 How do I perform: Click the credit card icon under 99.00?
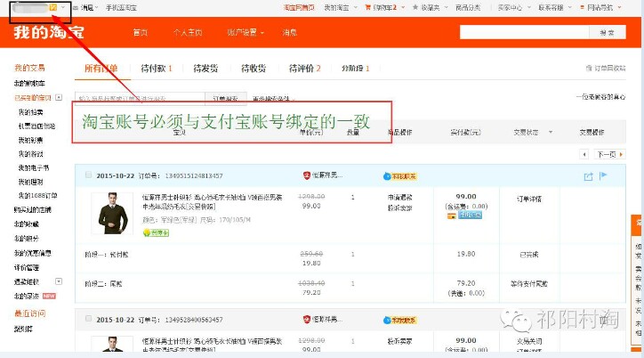(x=452, y=216)
